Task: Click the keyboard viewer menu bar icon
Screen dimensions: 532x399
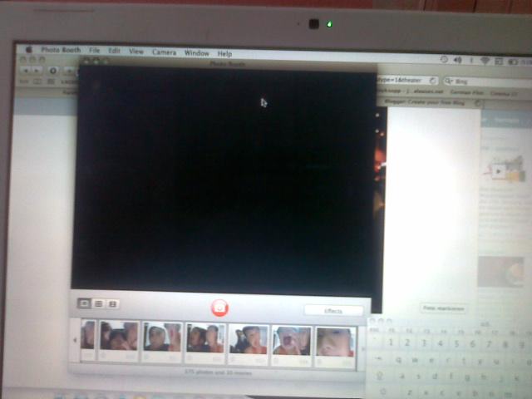Action: (x=499, y=62)
